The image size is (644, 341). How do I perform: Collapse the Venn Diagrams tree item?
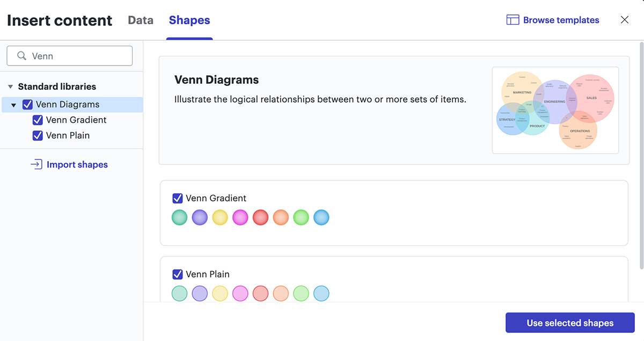pos(13,104)
